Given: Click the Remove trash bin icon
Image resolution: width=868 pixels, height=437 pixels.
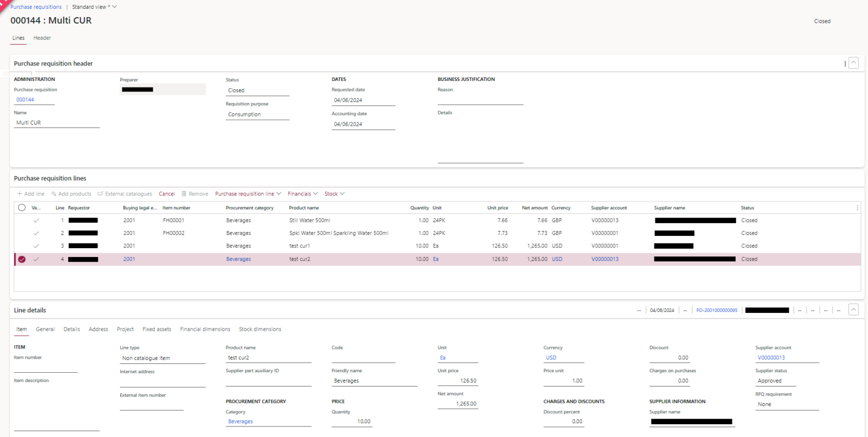Looking at the screenshot, I should (x=185, y=194).
